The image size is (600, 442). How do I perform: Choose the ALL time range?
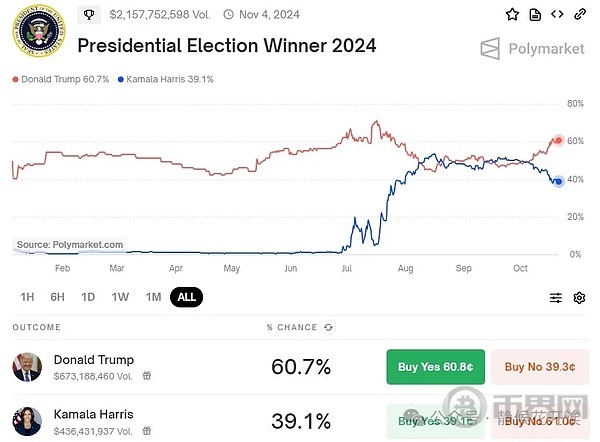(x=185, y=297)
